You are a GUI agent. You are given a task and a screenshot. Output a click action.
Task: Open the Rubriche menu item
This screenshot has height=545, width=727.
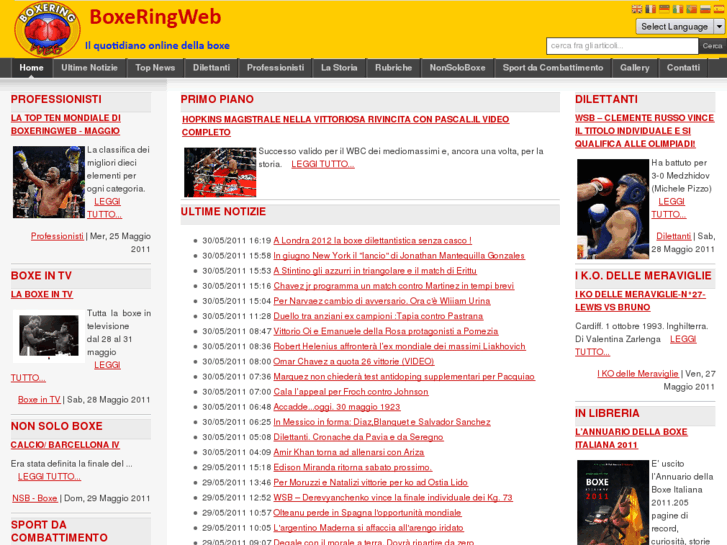[393, 68]
